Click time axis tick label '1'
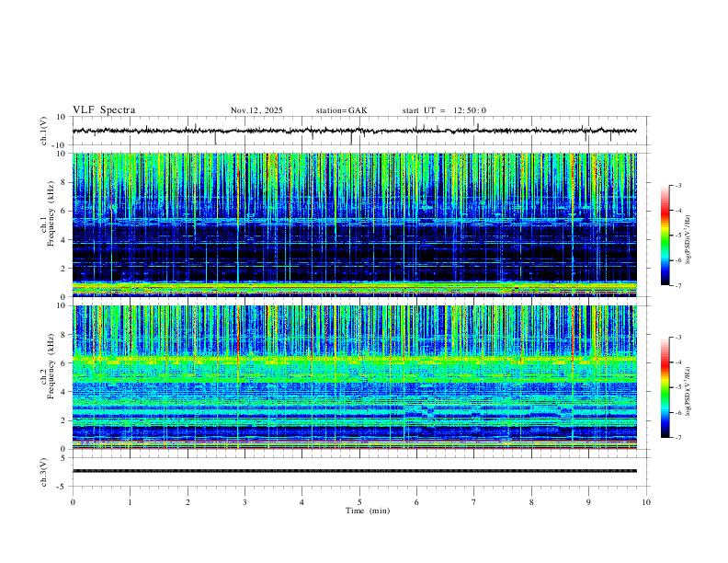This screenshot has height=563, width=728. (130, 502)
